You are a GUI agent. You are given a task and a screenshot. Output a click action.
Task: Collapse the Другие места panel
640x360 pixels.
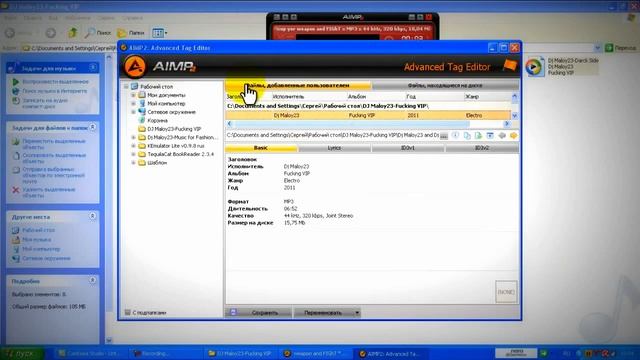click(x=93, y=216)
